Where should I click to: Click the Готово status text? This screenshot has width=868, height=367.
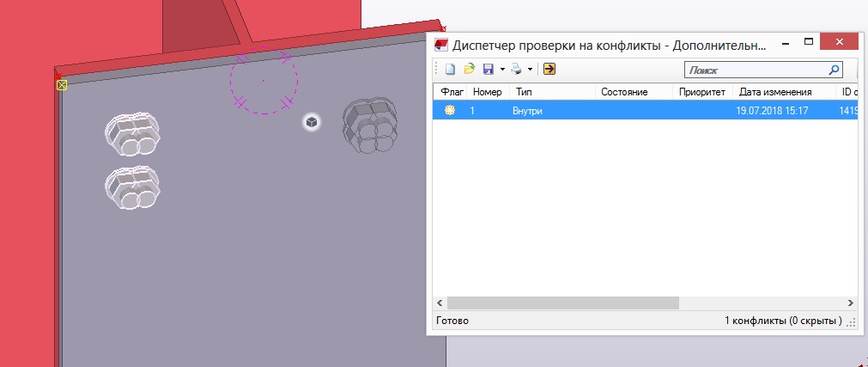click(x=452, y=321)
